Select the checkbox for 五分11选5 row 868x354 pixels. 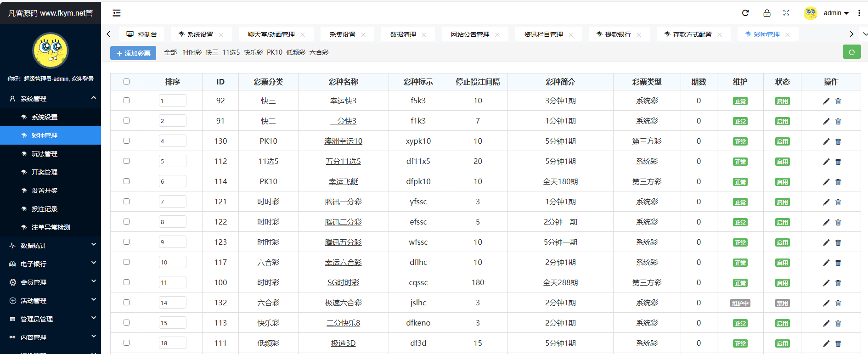coord(126,161)
